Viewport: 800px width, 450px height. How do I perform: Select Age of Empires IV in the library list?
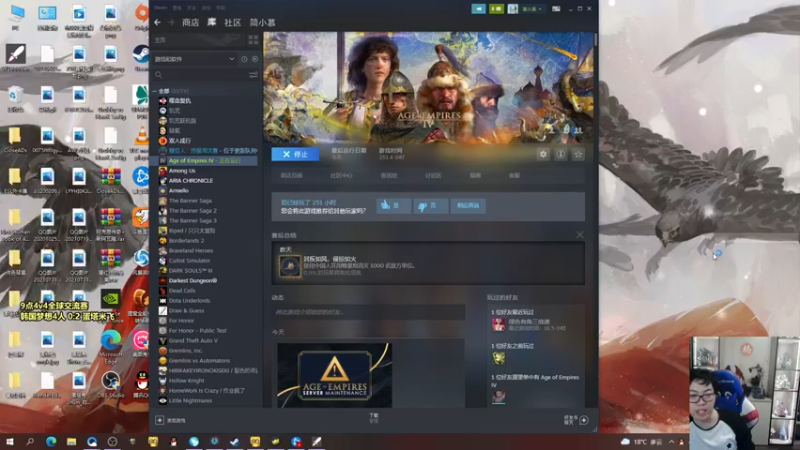205,161
